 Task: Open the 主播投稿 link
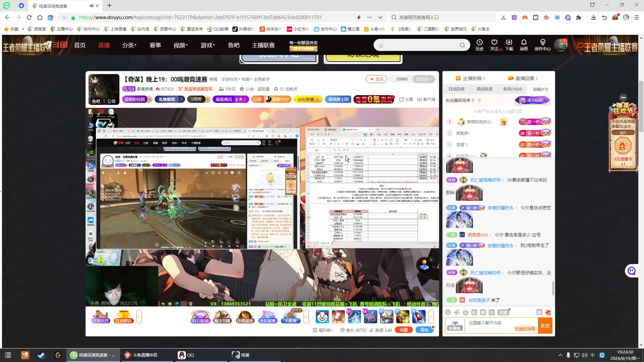pos(471,78)
